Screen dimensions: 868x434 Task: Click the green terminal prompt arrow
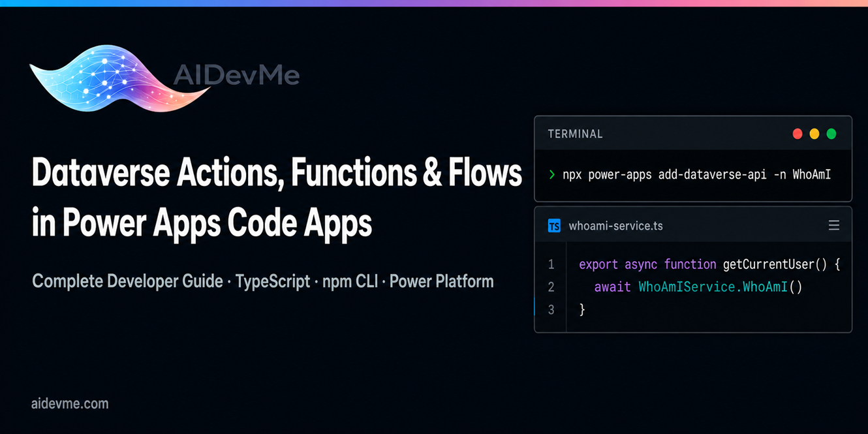551,174
